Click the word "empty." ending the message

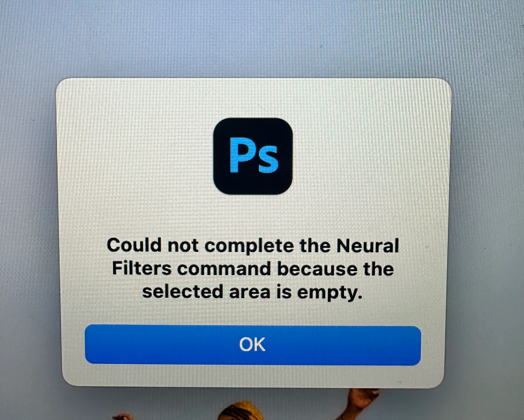(330, 293)
